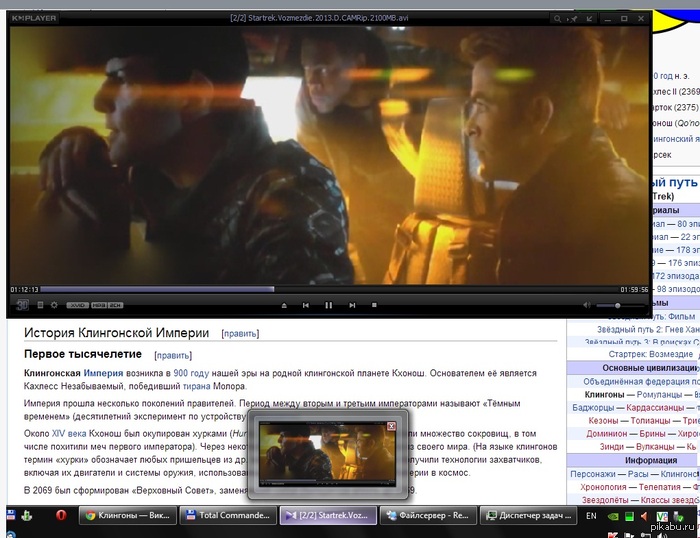The height and width of the screenshot is (538, 700).
Task: Open the playlist icon next to 3D button
Action: 39,304
